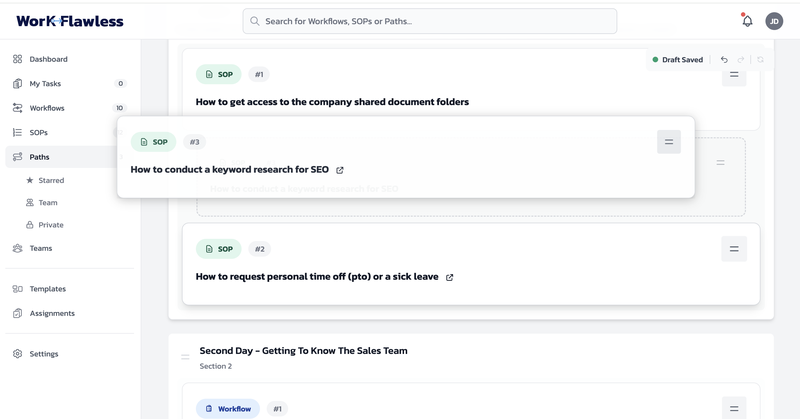Click drag handle on SOP #2 card
The height and width of the screenshot is (419, 800).
tap(734, 249)
